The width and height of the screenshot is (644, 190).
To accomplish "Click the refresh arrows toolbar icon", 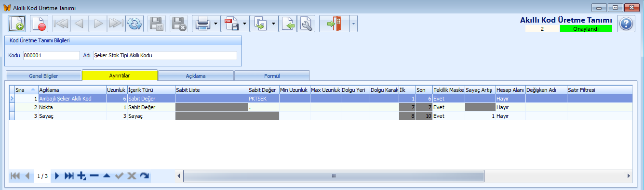I will coord(134,23).
